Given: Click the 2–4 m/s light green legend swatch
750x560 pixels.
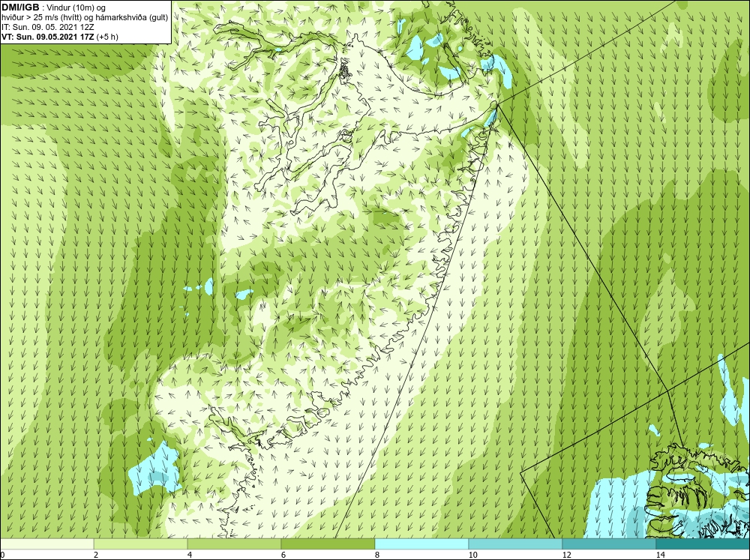Looking at the screenshot, I should tap(141, 544).
